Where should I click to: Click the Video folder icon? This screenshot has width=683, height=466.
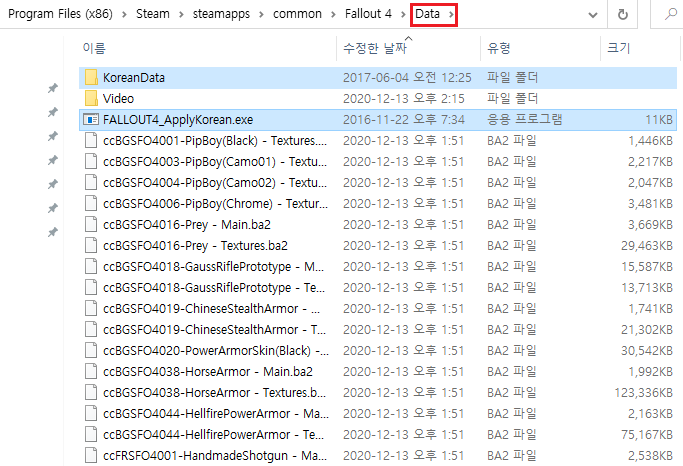coord(91,98)
